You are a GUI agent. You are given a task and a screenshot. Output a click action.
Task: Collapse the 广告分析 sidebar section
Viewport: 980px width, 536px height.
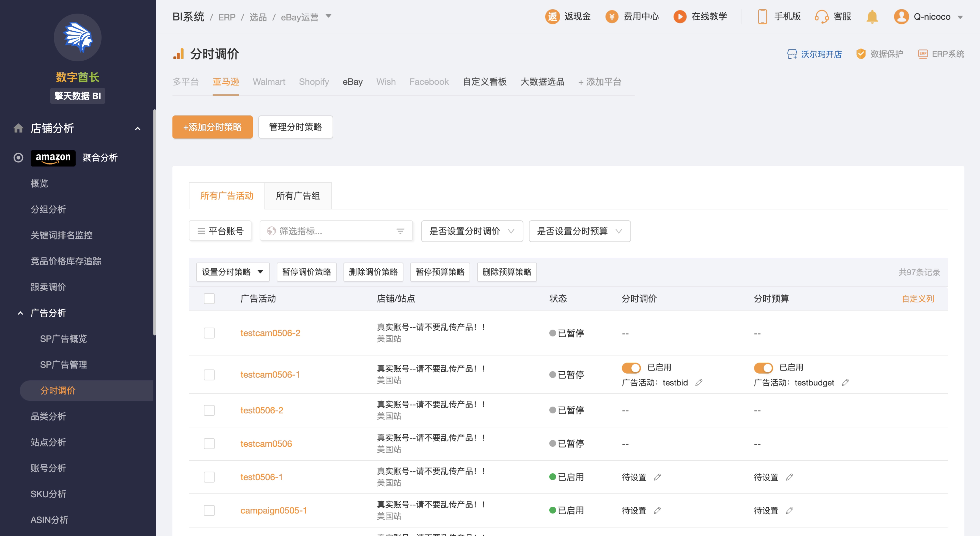click(20, 313)
